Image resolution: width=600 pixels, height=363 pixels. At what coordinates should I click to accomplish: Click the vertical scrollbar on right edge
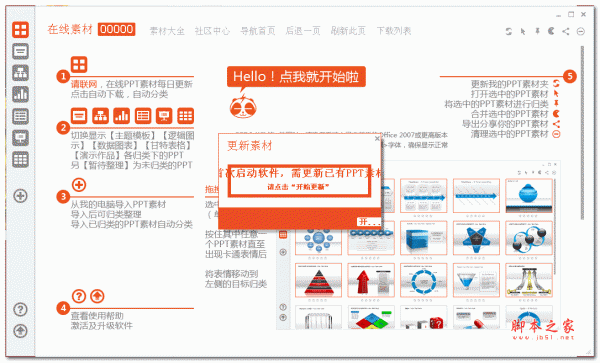(x=582, y=132)
